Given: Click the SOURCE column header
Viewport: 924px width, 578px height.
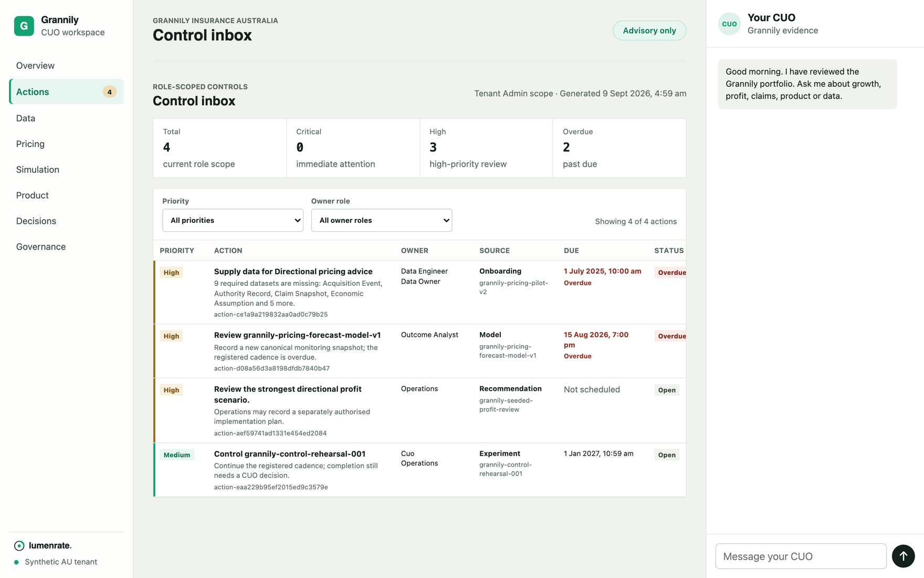Looking at the screenshot, I should 495,251.
